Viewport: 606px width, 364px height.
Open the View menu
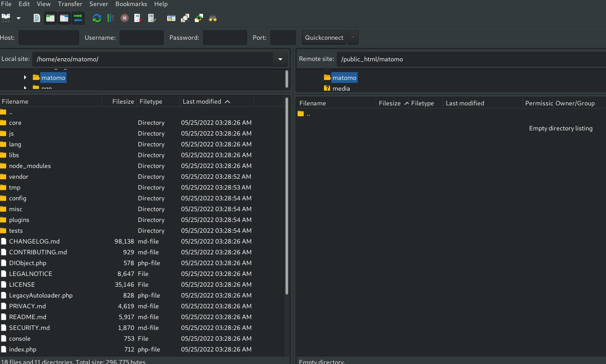[x=44, y=4]
